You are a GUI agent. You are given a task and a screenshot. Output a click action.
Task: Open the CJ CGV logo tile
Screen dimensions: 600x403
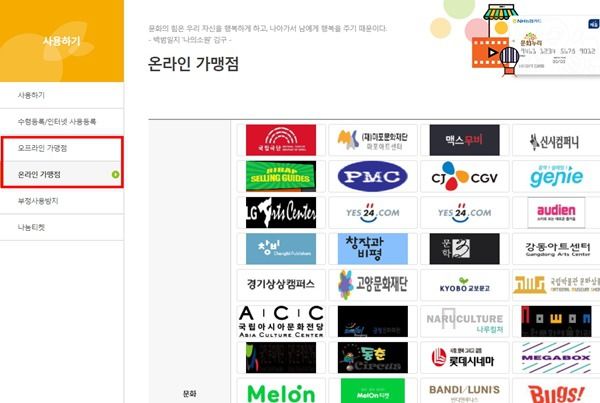464,176
